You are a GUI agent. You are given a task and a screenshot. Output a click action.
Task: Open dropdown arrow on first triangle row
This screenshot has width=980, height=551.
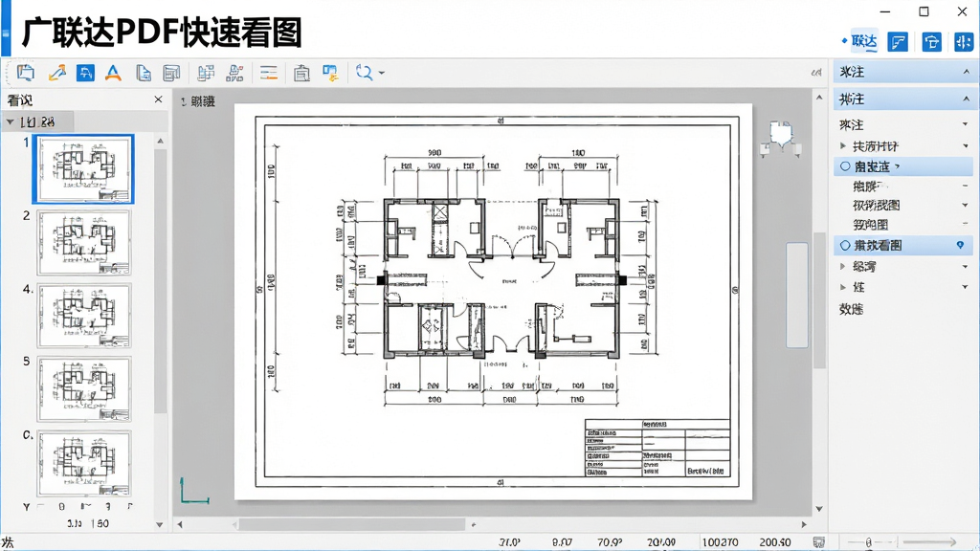click(x=966, y=146)
